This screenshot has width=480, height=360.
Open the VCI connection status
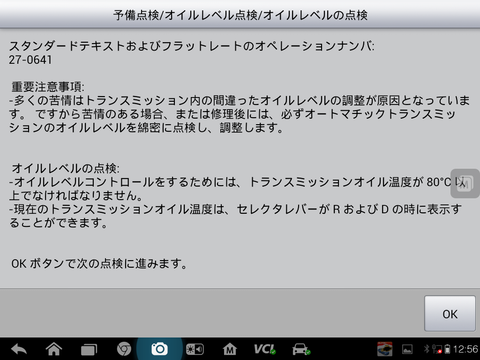(x=265, y=349)
